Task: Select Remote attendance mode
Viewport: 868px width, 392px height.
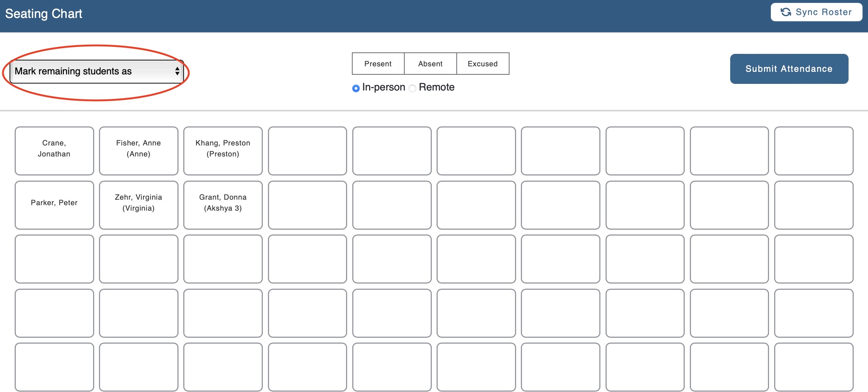Action: pyautogui.click(x=412, y=88)
